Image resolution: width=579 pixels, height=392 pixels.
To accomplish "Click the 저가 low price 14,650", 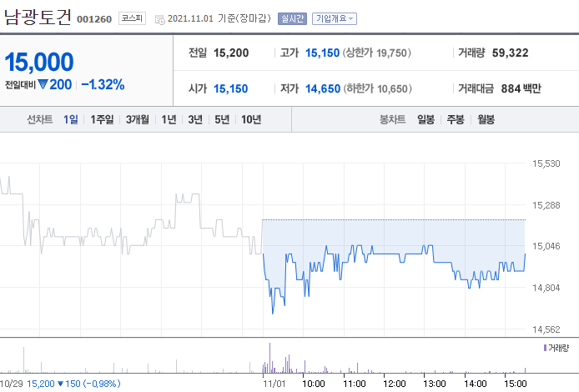I will coord(323,88).
